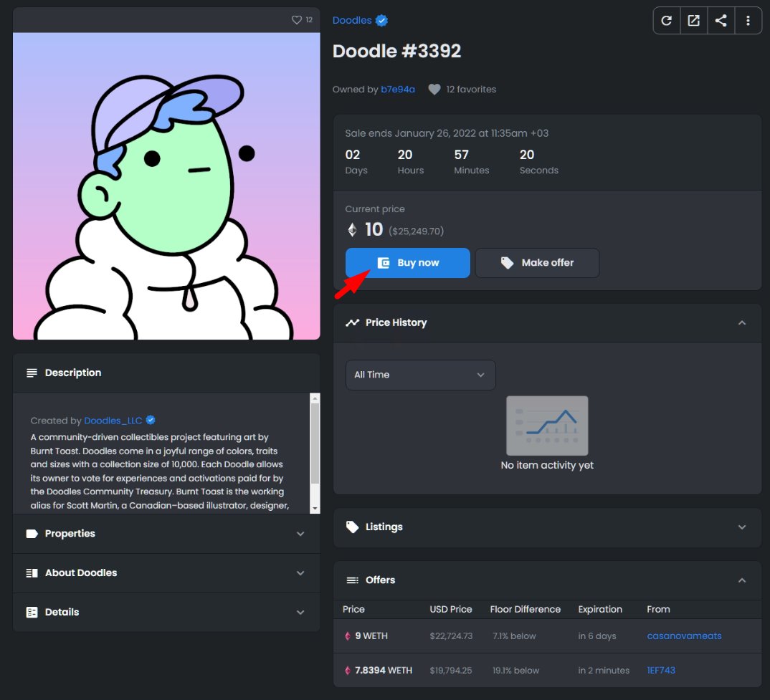770x700 pixels.
Task: Open 1EF743 offer profile
Action: click(661, 670)
